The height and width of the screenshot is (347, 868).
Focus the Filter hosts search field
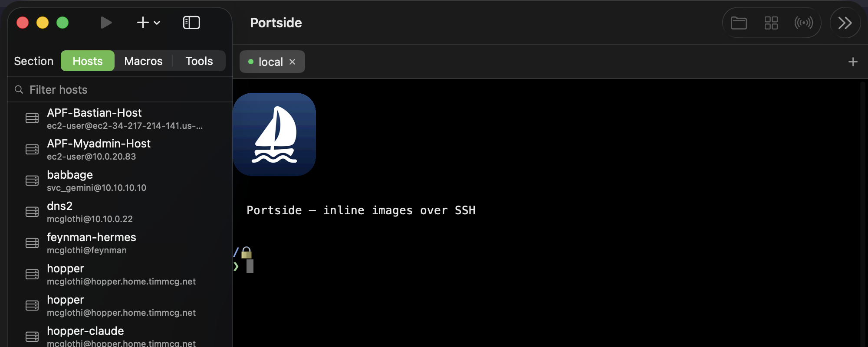pyautogui.click(x=120, y=90)
